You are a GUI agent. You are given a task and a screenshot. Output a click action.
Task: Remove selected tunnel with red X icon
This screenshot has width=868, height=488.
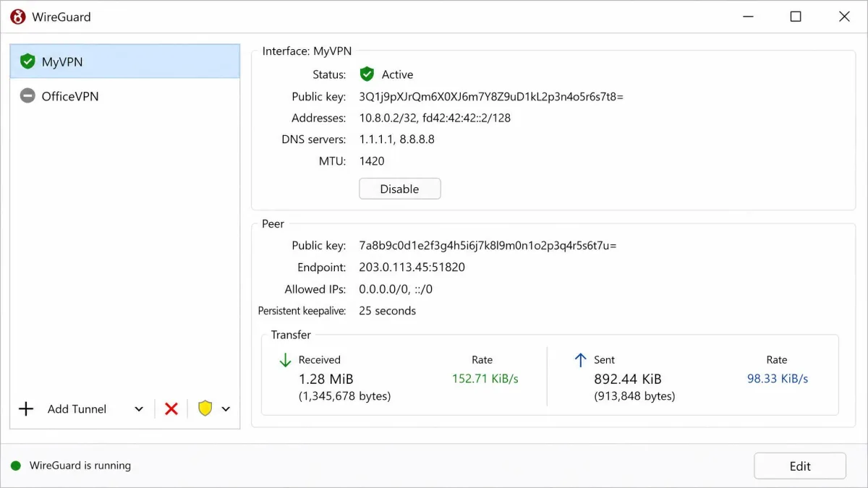tap(171, 409)
